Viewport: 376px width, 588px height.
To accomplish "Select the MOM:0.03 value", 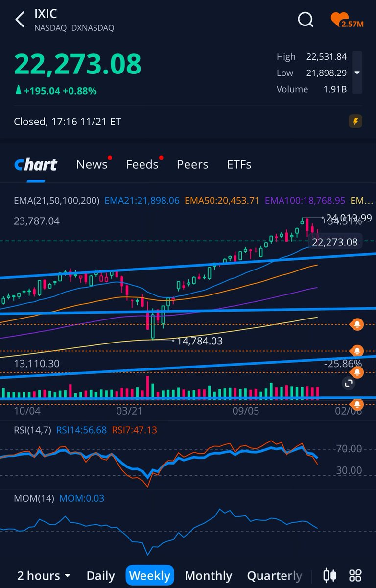I will coord(81,499).
